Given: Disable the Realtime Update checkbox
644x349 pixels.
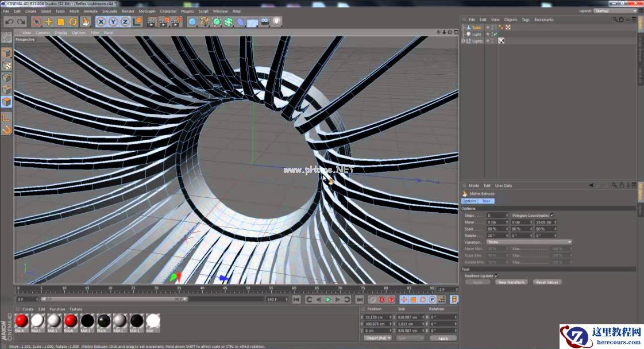Looking at the screenshot, I should pyautogui.click(x=496, y=275).
